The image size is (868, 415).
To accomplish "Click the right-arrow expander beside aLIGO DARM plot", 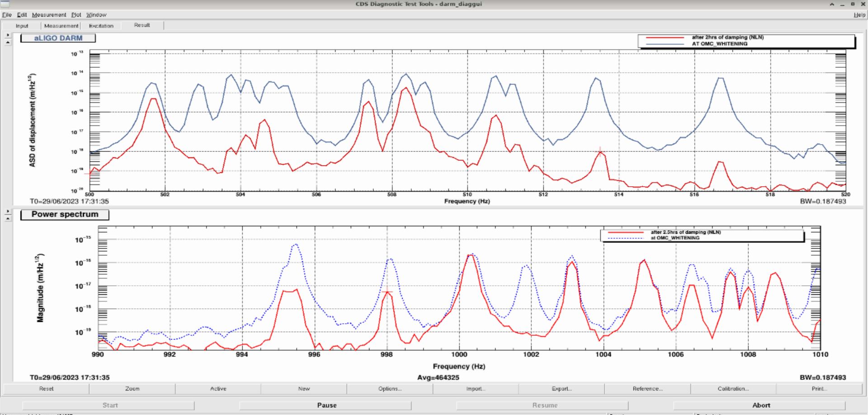I will tap(8, 35).
